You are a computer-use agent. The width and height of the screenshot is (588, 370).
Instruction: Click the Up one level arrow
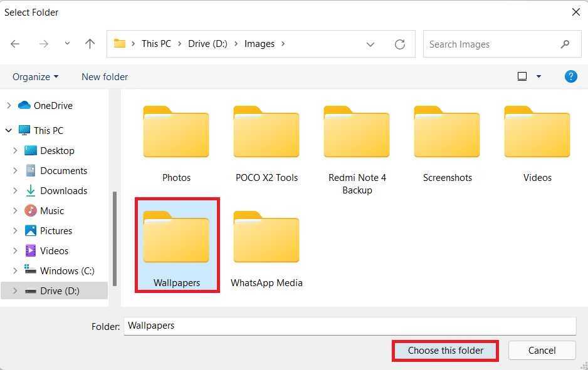(x=90, y=44)
